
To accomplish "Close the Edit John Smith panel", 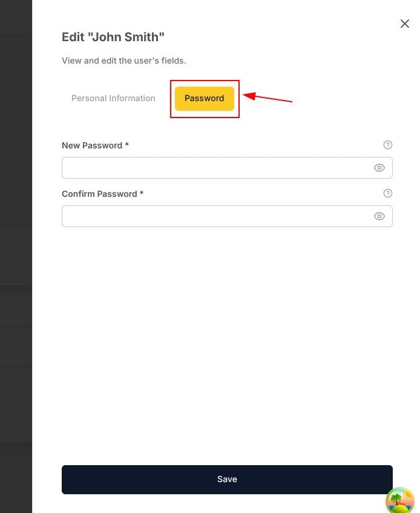I will [x=405, y=24].
